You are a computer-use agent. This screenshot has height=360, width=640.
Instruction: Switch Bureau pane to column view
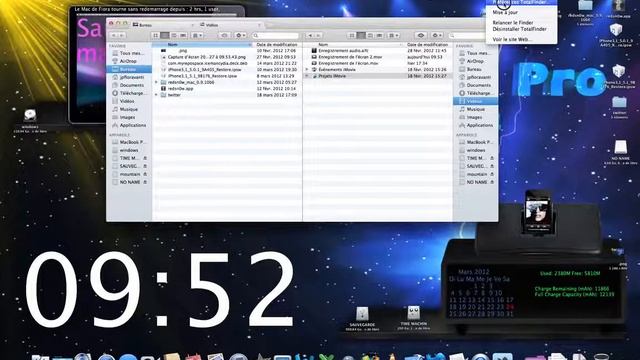(x=174, y=36)
